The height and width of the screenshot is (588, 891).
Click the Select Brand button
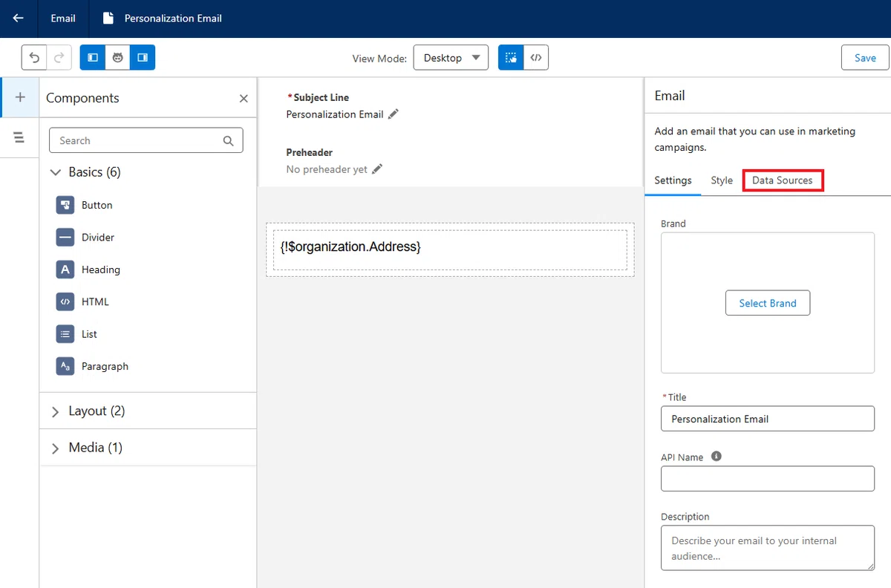point(768,303)
